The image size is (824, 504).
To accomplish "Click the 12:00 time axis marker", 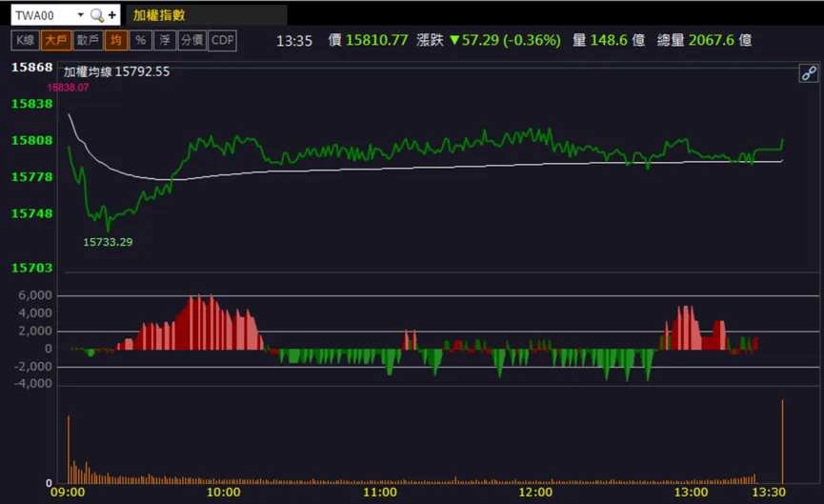I will pyautogui.click(x=535, y=493).
